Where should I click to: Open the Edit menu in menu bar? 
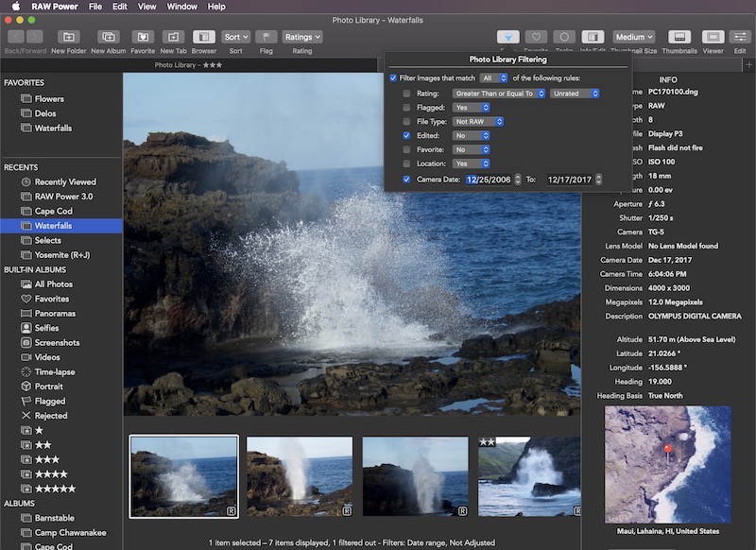point(120,7)
